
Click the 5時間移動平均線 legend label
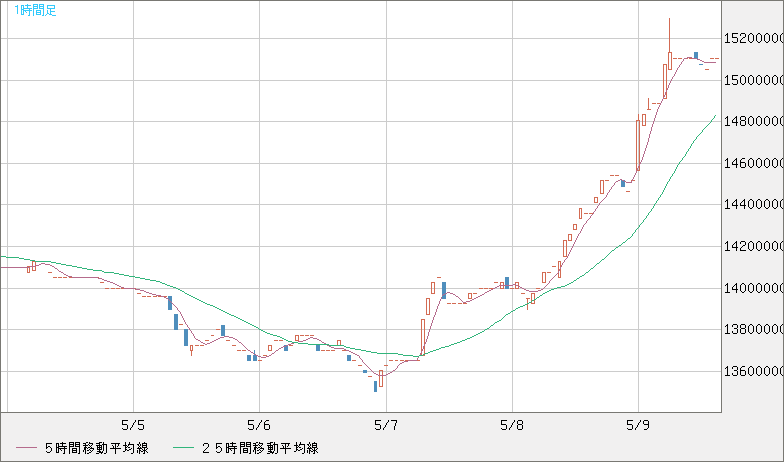[x=96, y=448]
